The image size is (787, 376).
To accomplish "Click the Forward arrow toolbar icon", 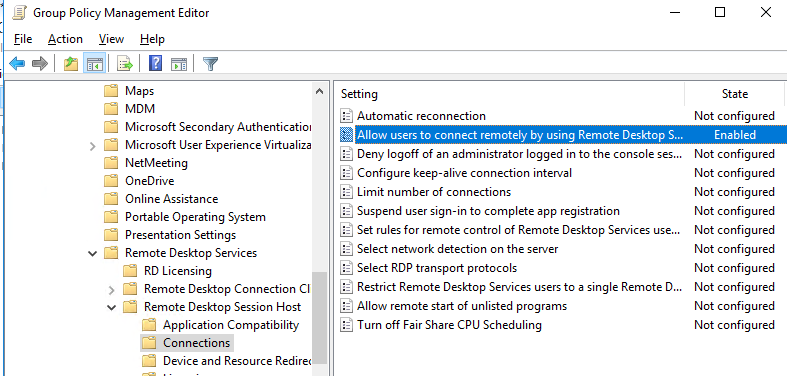I will (x=40, y=64).
